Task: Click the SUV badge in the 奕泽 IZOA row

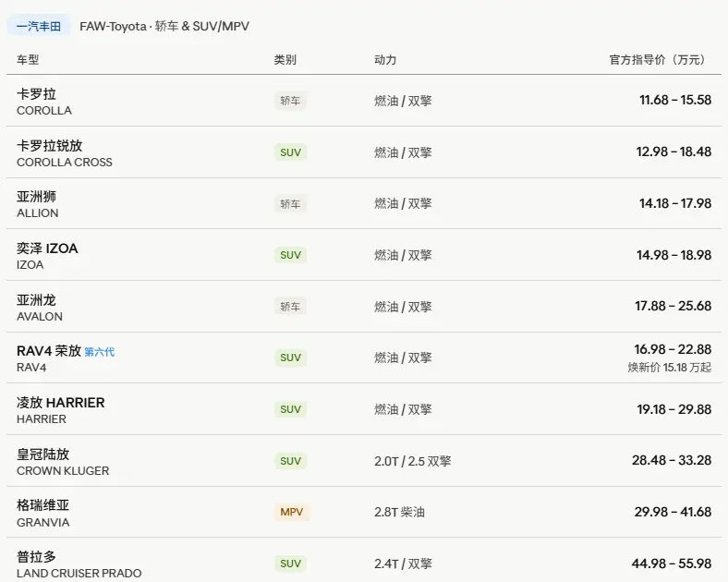Action: pos(291,255)
